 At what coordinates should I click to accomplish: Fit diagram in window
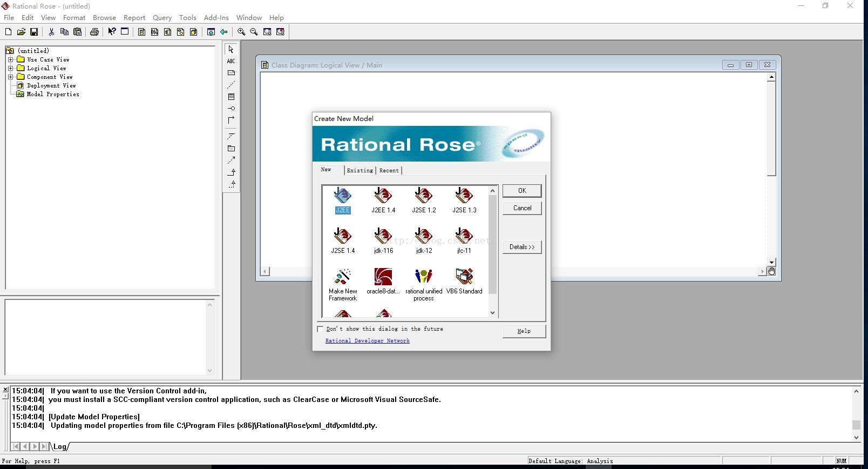[267, 32]
